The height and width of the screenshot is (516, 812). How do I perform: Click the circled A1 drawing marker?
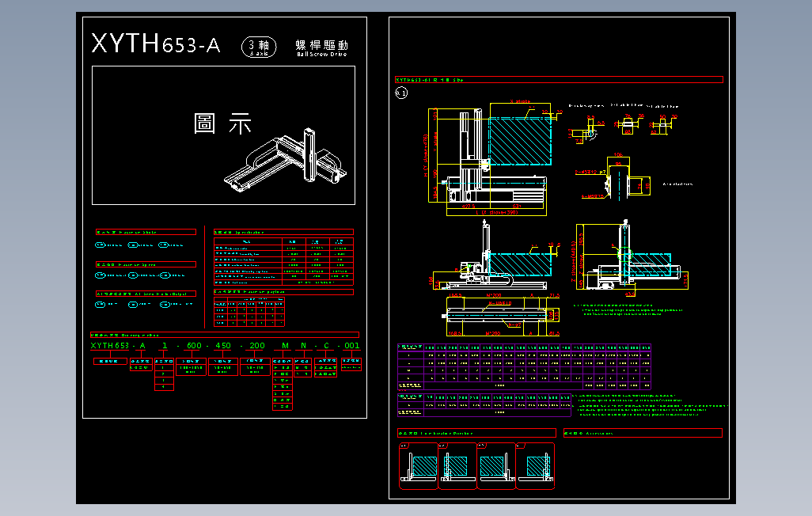pyautogui.click(x=401, y=93)
